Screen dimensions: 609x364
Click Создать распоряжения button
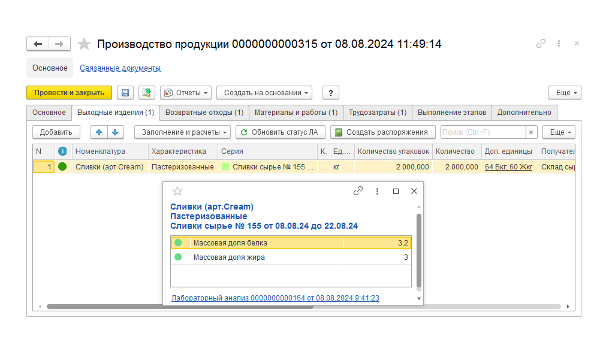coord(382,132)
